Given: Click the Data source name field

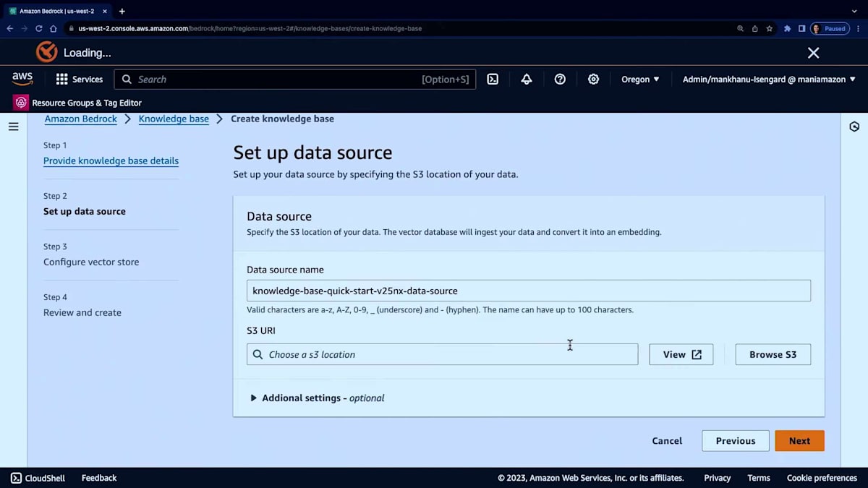Looking at the screenshot, I should (x=529, y=291).
